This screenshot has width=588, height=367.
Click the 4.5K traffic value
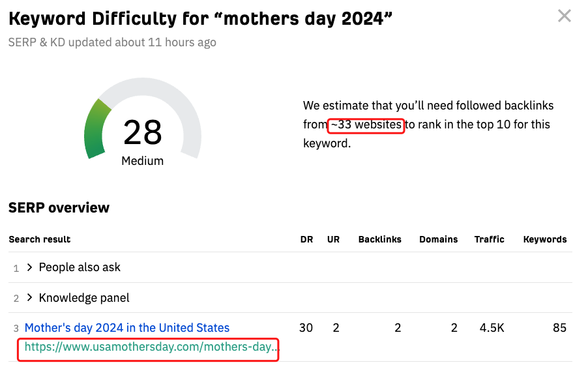pyautogui.click(x=492, y=328)
